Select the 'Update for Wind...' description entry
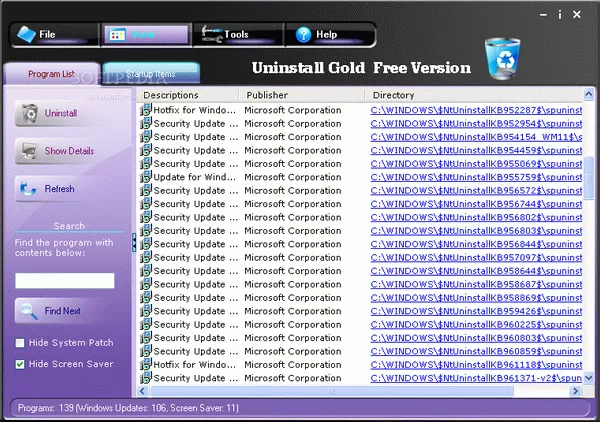 (x=195, y=177)
